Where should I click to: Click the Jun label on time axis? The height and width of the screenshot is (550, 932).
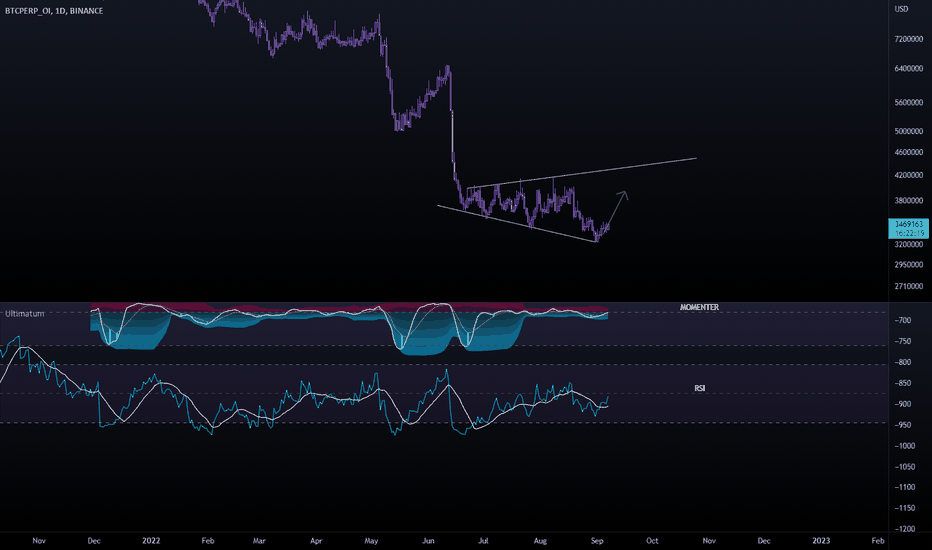click(428, 540)
